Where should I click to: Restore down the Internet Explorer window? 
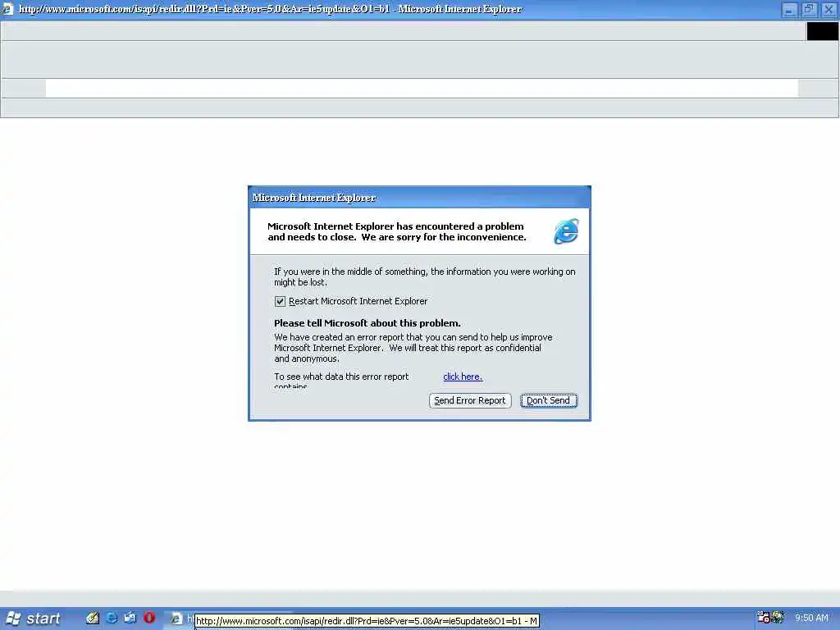point(809,10)
